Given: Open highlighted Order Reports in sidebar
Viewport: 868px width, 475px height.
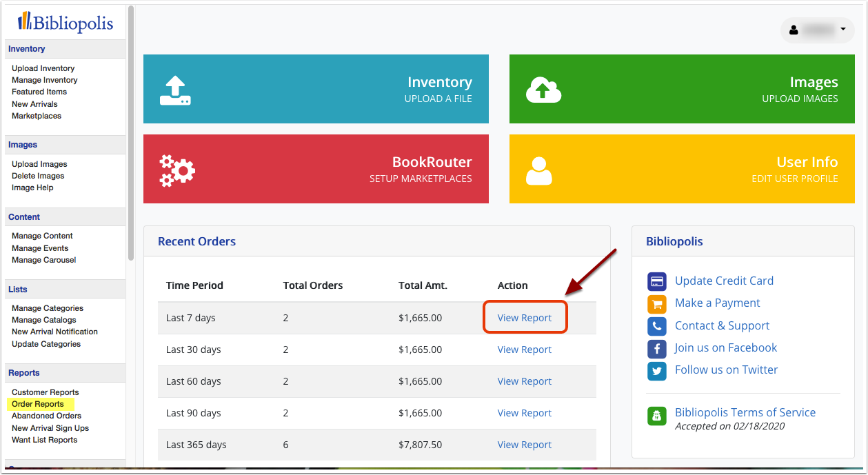Looking at the screenshot, I should coord(38,404).
